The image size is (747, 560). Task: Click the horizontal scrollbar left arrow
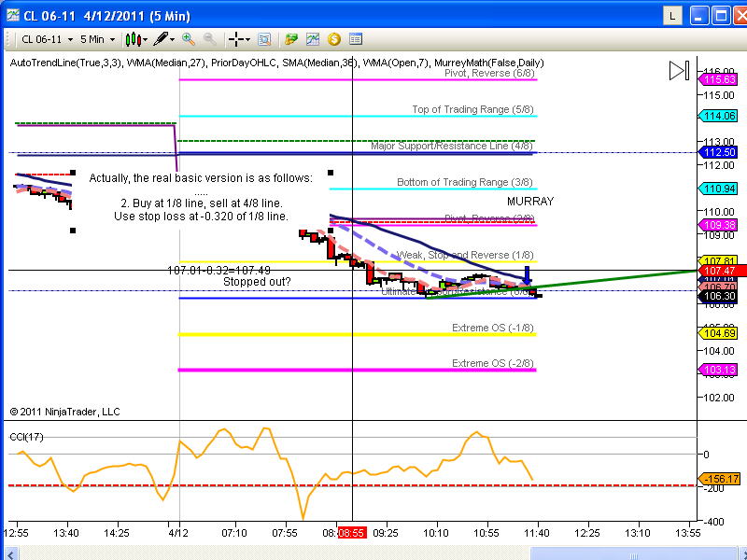tap(10, 554)
